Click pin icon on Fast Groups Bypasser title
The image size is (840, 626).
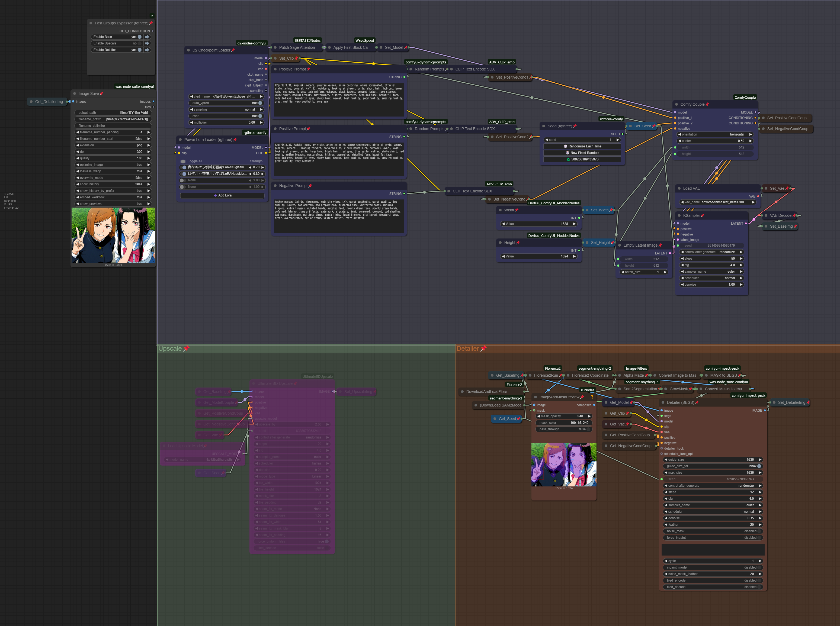[151, 23]
